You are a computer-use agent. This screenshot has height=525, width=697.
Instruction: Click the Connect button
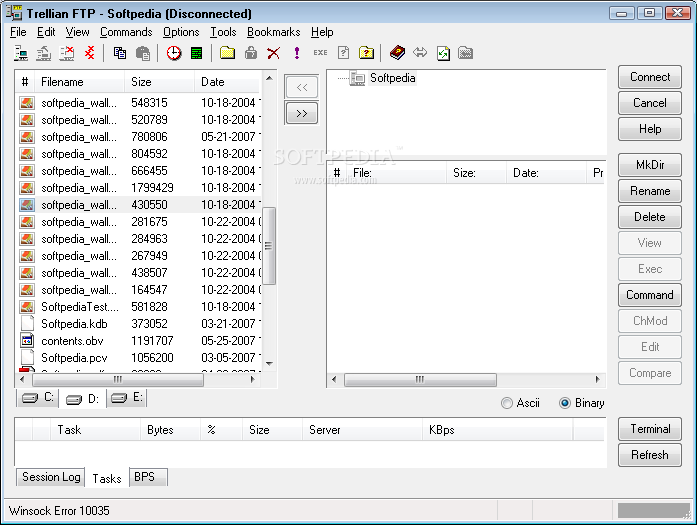649,77
